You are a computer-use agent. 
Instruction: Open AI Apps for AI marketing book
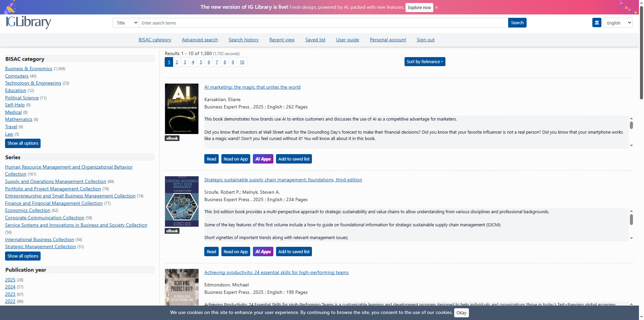(263, 159)
